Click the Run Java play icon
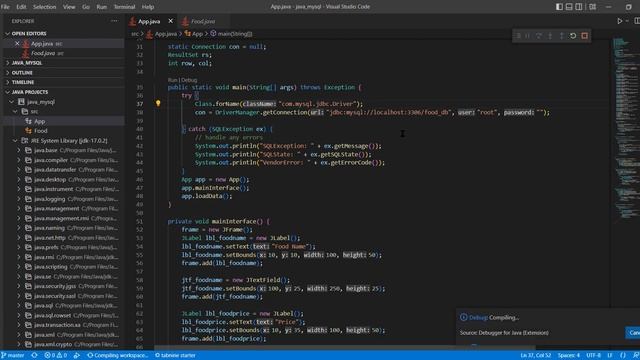 pyautogui.click(x=620, y=21)
